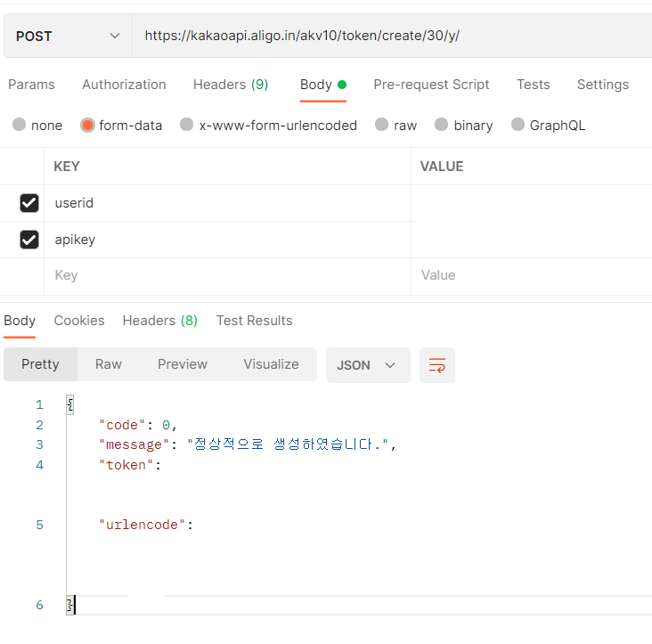
Task: Toggle word wrap icon in response toolbar
Action: pos(437,365)
